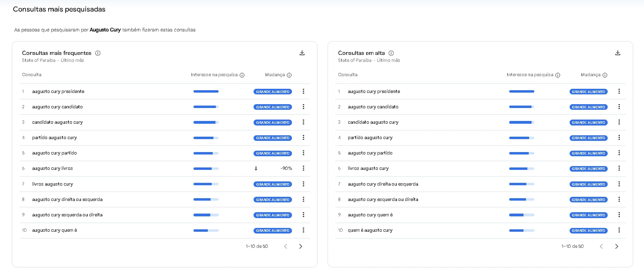Click GRANDE AUMENTO badge for em alta row 10
This screenshot has height=273, width=644.
point(588,230)
